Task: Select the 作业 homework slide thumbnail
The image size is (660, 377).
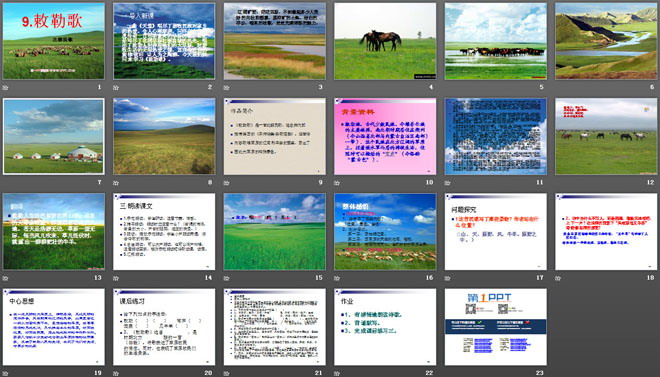Action: 385,327
